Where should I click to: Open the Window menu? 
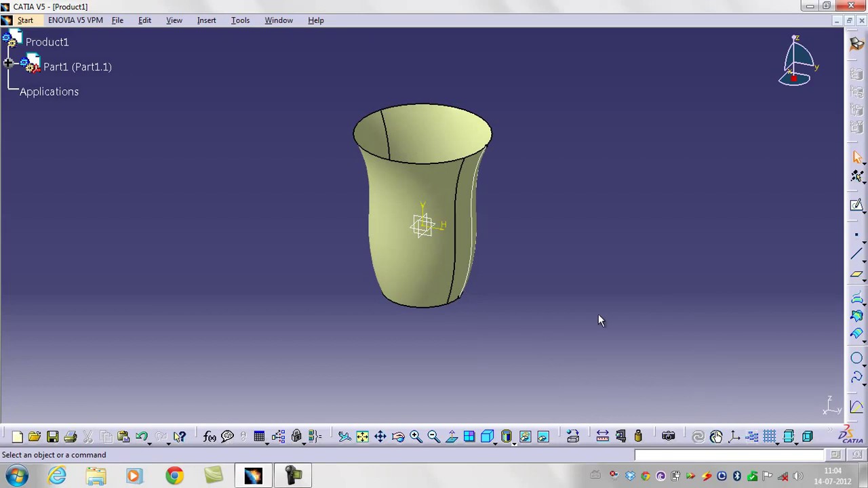(279, 20)
